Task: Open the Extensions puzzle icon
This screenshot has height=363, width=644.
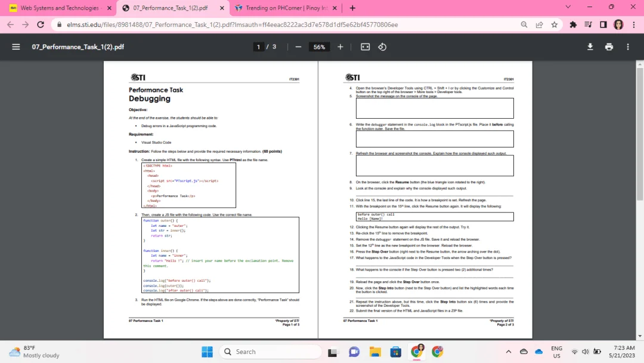Action: [x=573, y=24]
